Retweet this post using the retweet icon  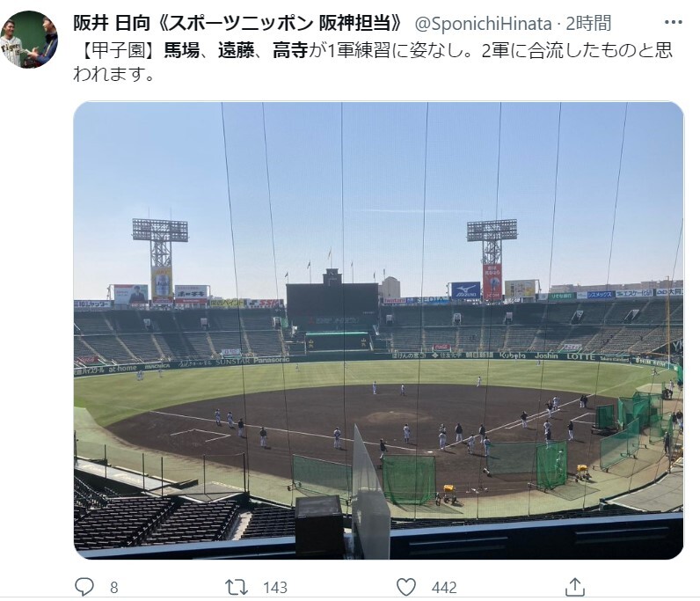click(x=237, y=587)
